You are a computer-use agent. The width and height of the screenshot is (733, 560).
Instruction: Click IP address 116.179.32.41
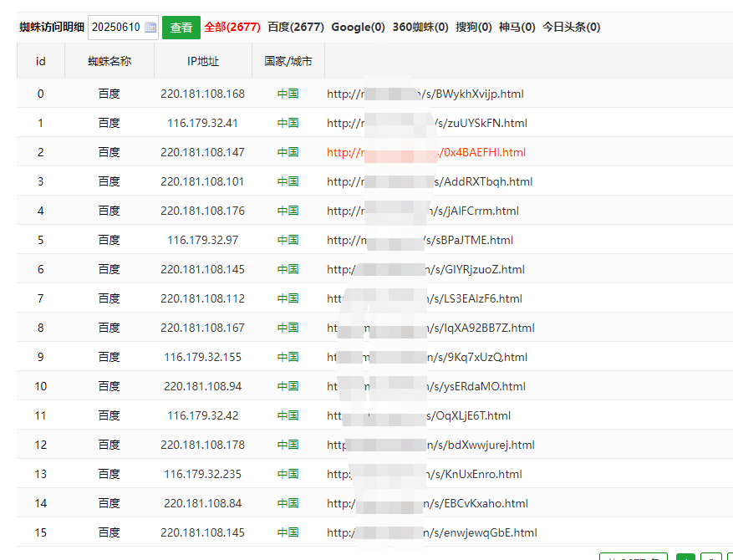click(x=202, y=124)
